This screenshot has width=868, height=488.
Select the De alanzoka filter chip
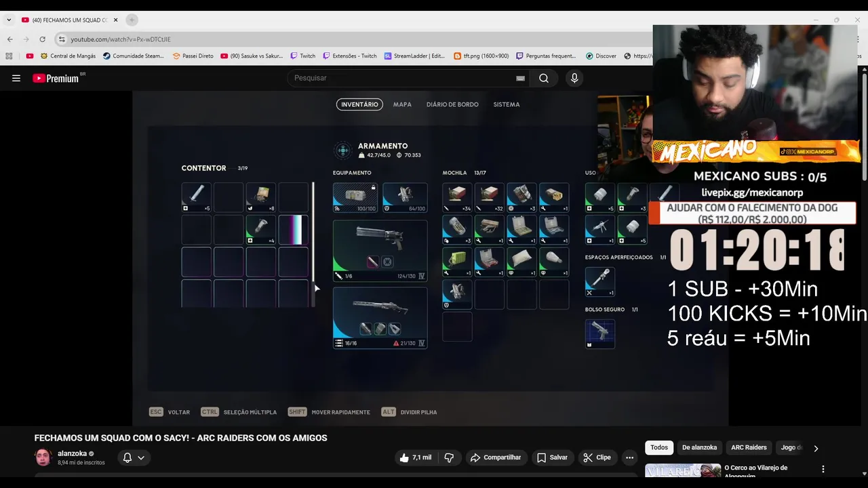point(699,447)
